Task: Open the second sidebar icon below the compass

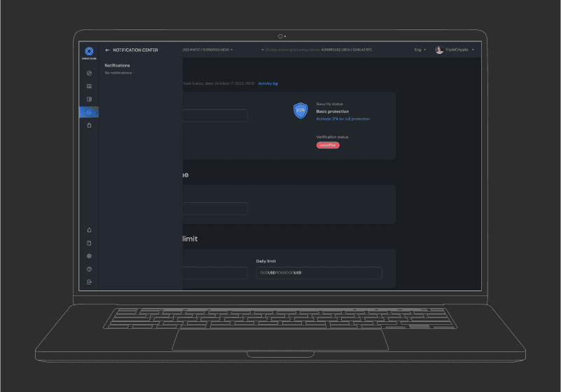Action: [x=89, y=86]
